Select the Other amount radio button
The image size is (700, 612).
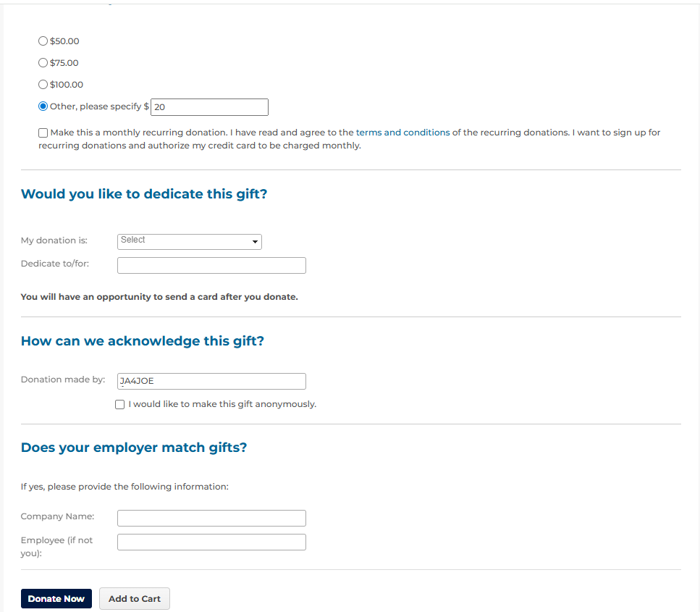[x=43, y=106]
